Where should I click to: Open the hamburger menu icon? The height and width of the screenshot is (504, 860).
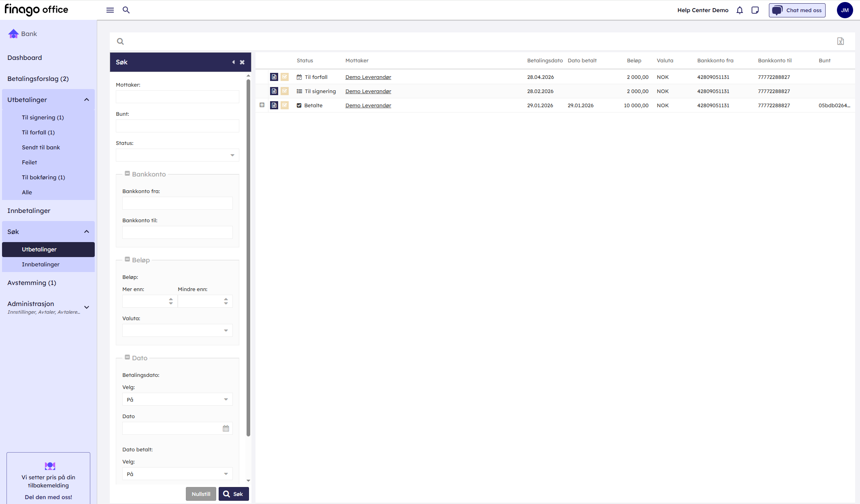110,10
